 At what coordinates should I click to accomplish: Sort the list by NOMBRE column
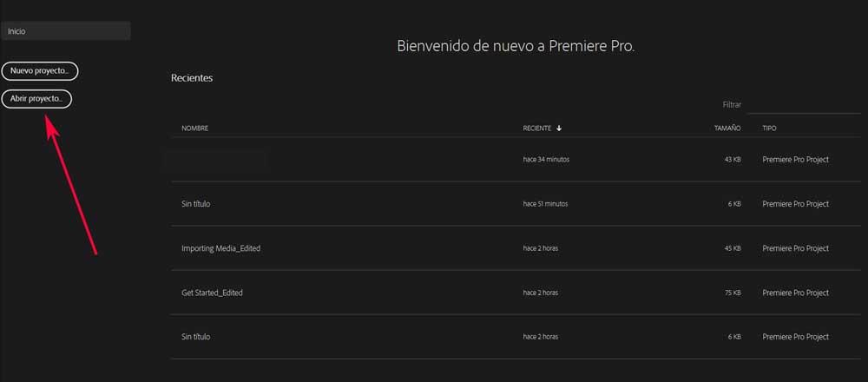click(x=194, y=128)
